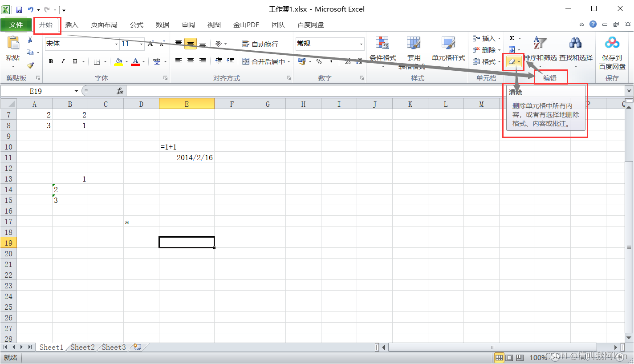Image resolution: width=634 pixels, height=364 pixels.
Task: Apply the red font color
Action: 135,62
